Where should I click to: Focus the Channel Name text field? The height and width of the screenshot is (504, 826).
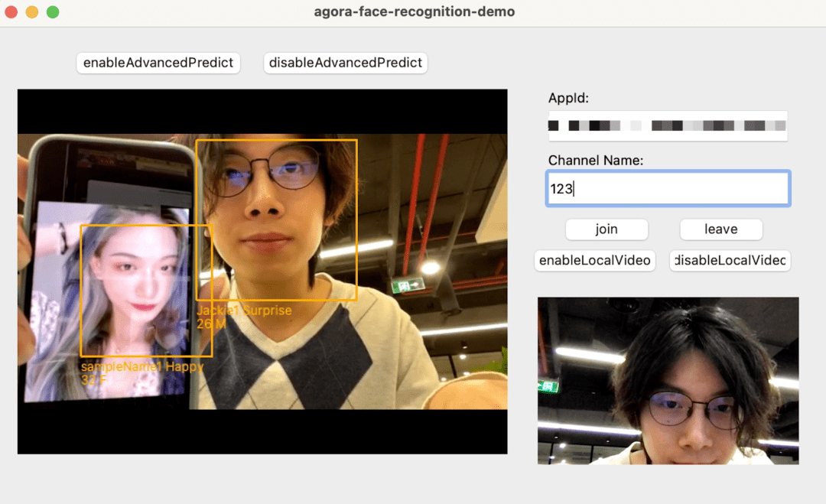click(668, 189)
